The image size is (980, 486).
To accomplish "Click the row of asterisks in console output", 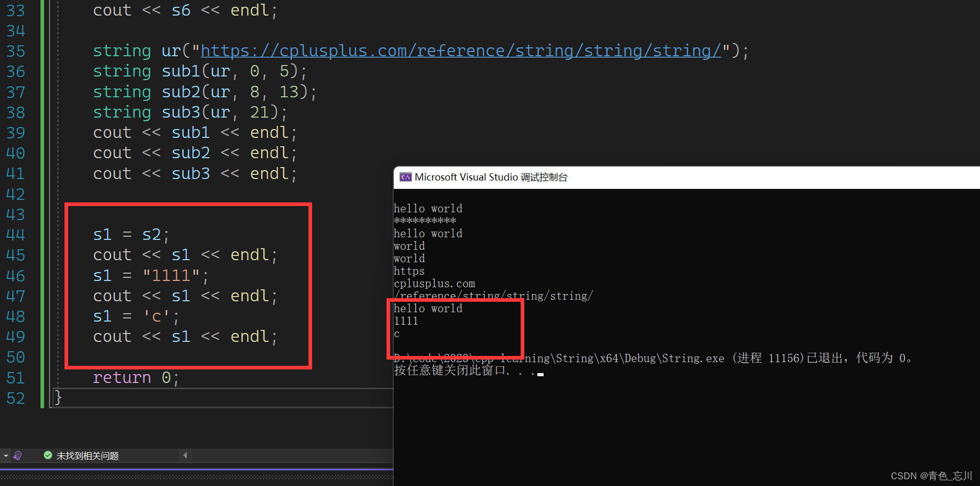I will coord(424,221).
